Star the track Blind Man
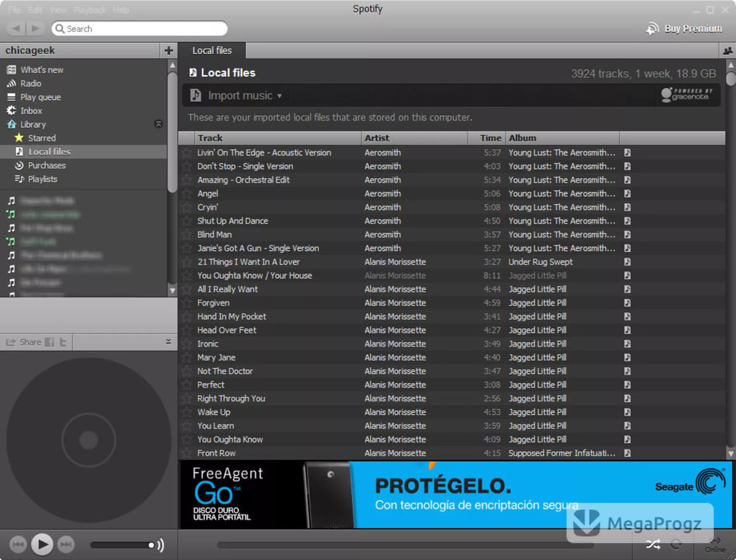Screen dimensions: 736x560 tap(187, 235)
